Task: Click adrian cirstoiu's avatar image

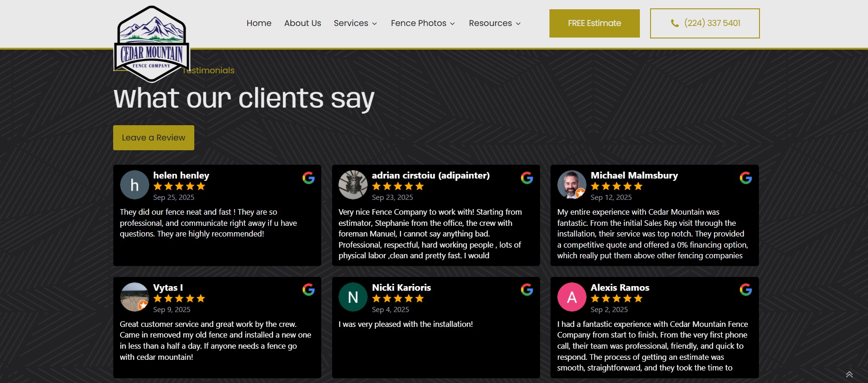Action: (353, 185)
